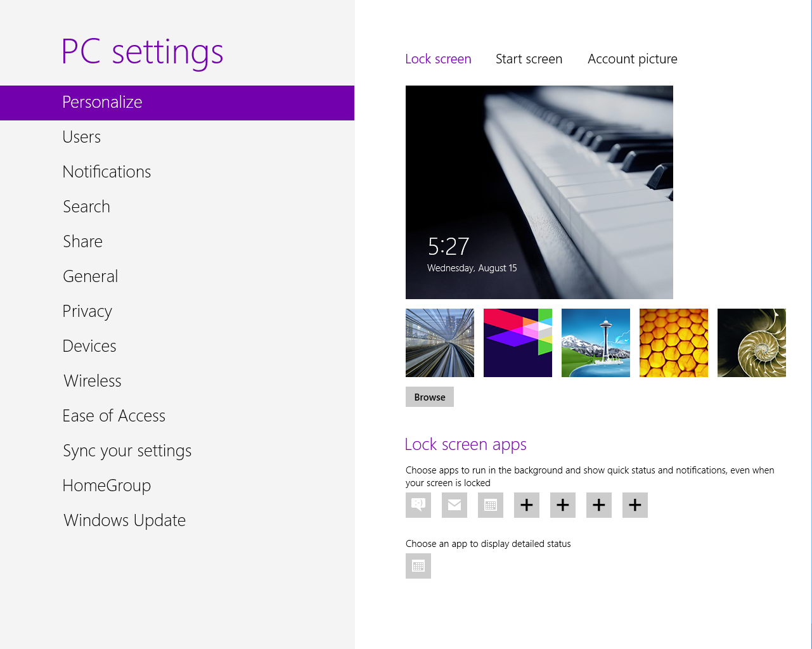Open the Notifications settings category
Image resolution: width=812 pixels, height=649 pixels.
click(x=177, y=172)
